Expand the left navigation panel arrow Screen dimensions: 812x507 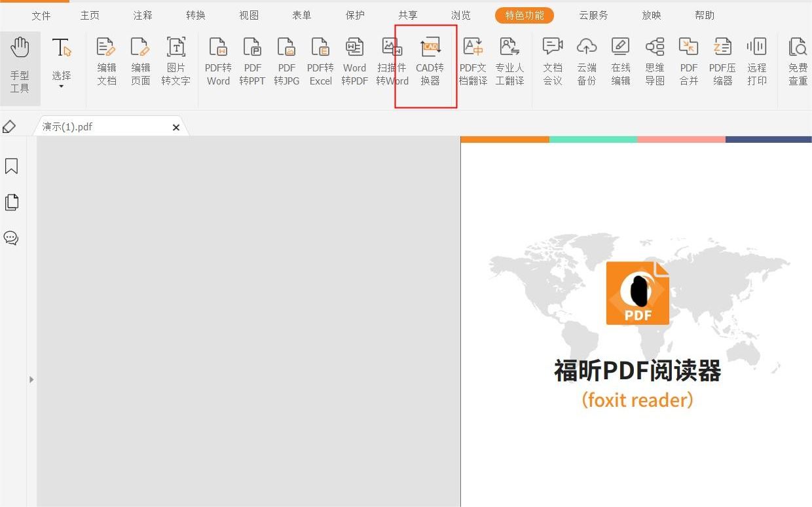pos(31,379)
